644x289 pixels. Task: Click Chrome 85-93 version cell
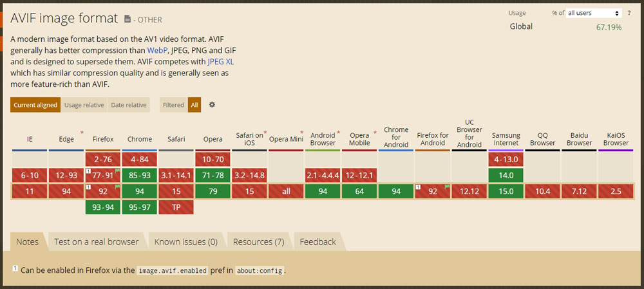pyautogui.click(x=140, y=175)
